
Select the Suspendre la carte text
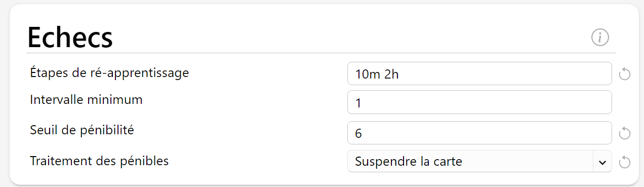click(x=409, y=162)
